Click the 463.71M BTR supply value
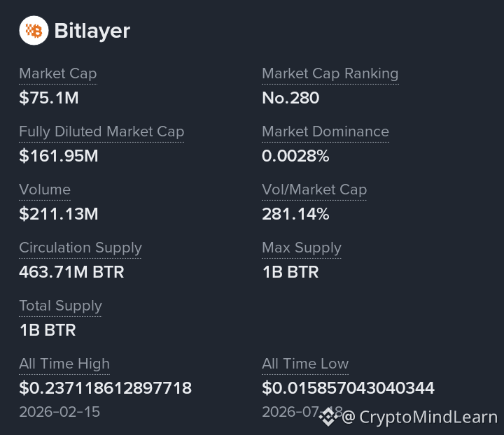 click(x=71, y=272)
